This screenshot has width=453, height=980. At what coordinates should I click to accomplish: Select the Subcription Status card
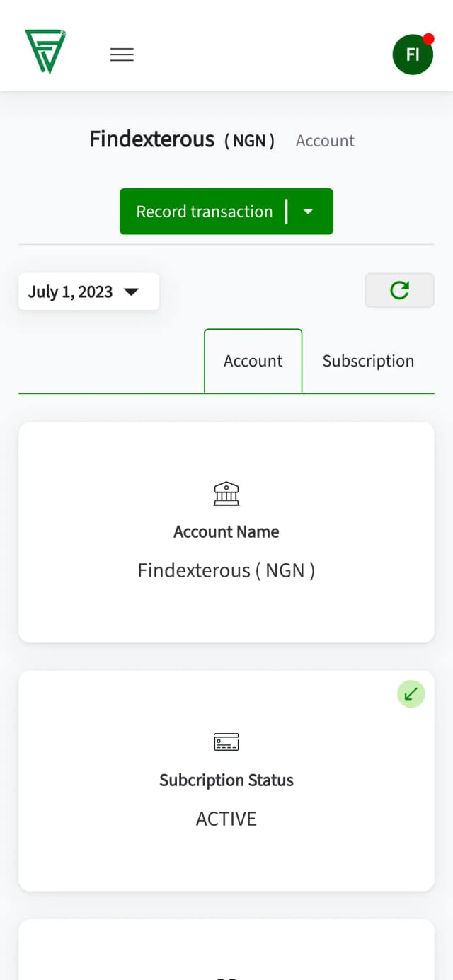click(226, 781)
